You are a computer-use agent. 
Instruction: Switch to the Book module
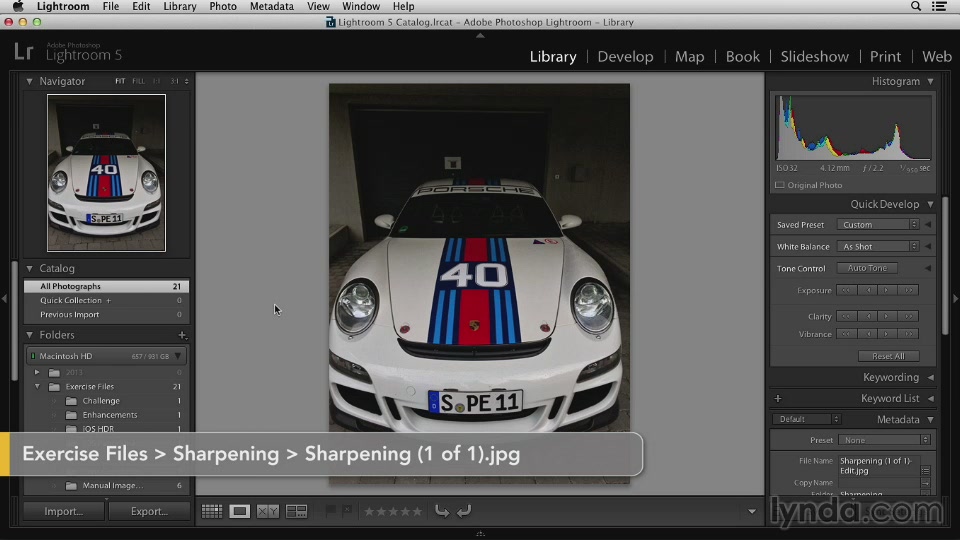tap(743, 56)
